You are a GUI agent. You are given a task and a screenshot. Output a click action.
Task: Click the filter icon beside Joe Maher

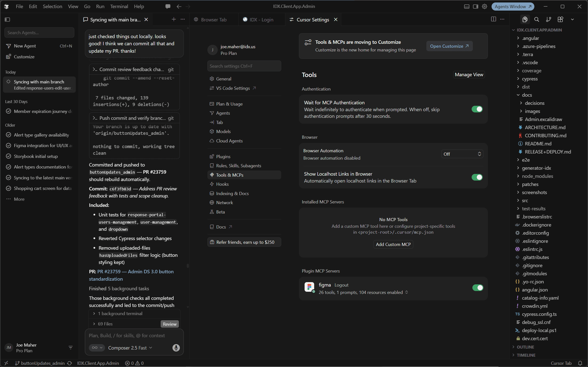(71, 348)
